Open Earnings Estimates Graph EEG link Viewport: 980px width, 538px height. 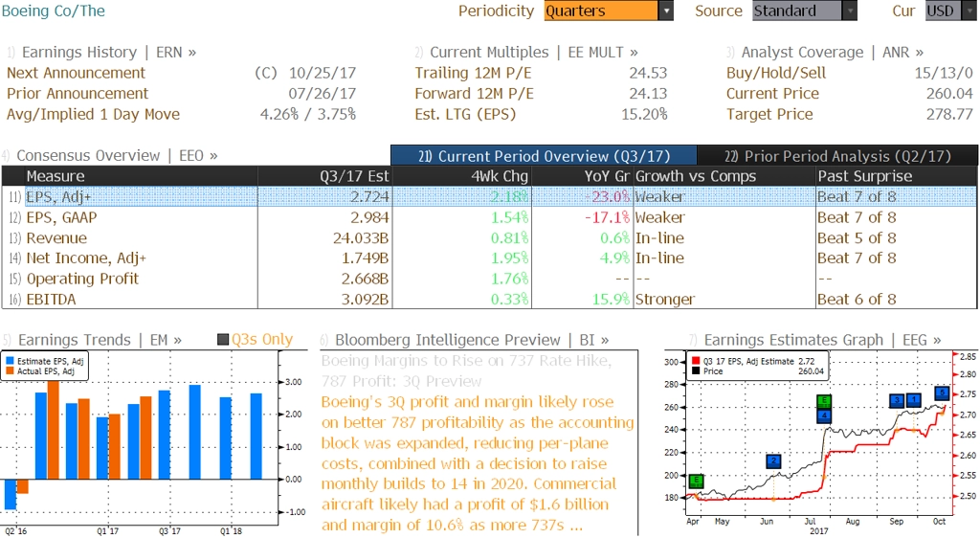(x=822, y=340)
